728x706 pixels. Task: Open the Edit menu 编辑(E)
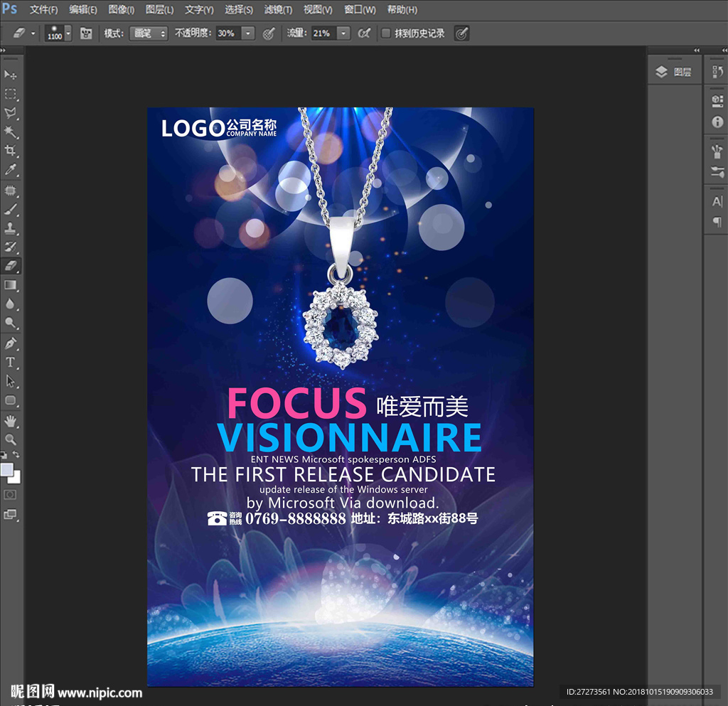83,9
